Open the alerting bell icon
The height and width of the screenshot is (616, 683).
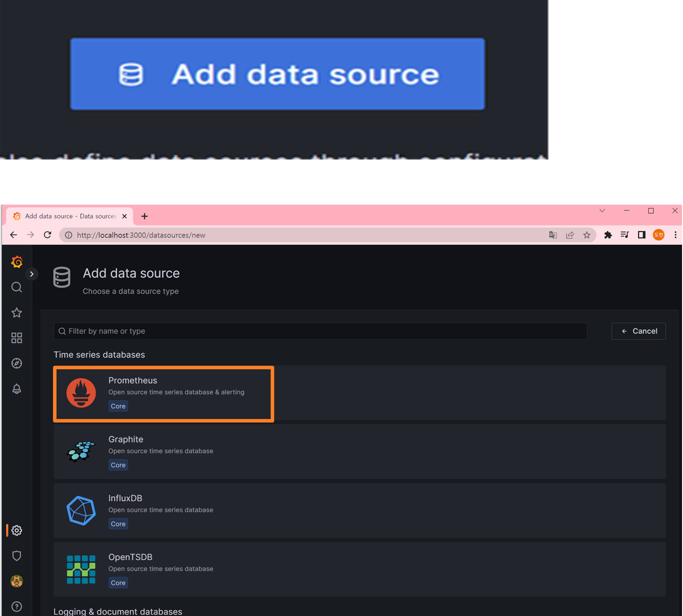(x=17, y=389)
